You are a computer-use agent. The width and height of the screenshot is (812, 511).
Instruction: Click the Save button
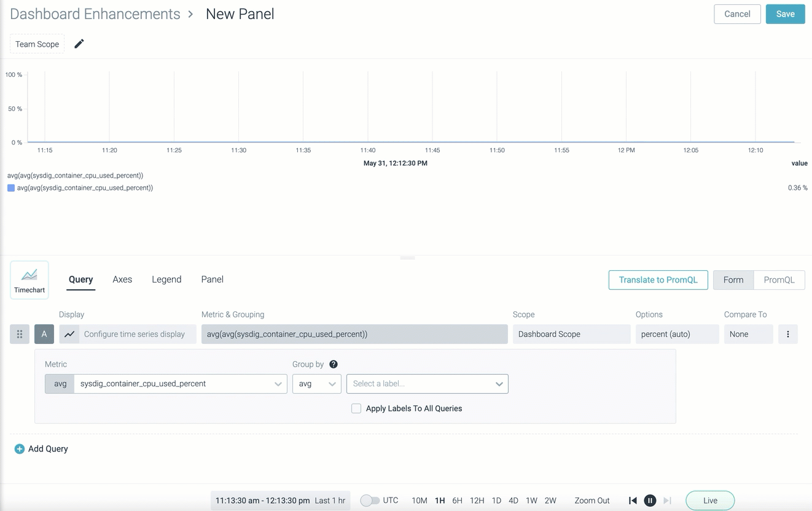point(785,14)
